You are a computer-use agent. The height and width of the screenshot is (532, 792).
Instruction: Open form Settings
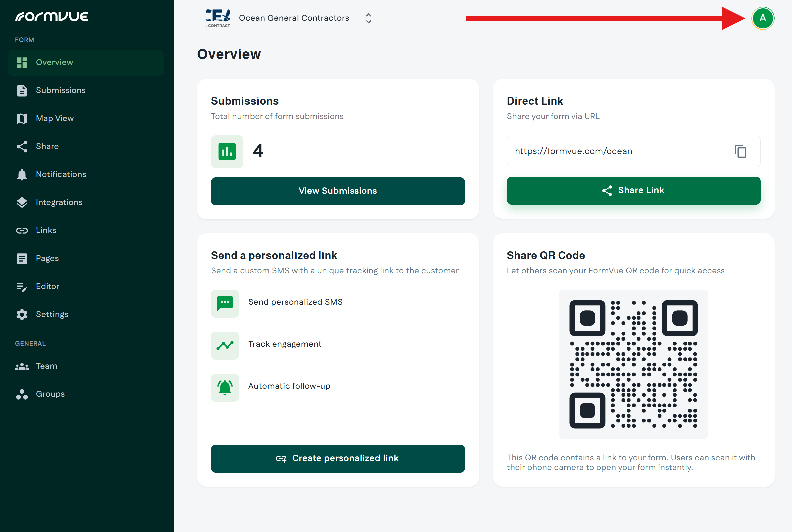[52, 314]
